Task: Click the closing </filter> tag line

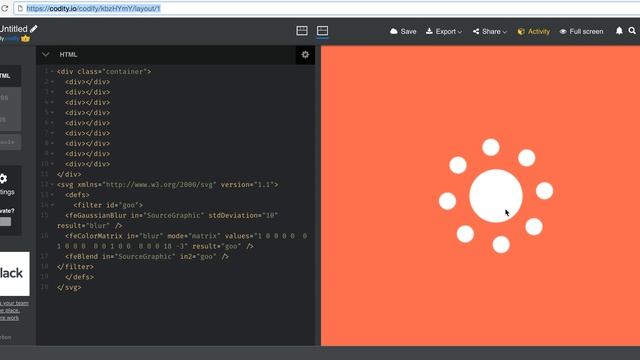Action: pyautogui.click(x=75, y=267)
